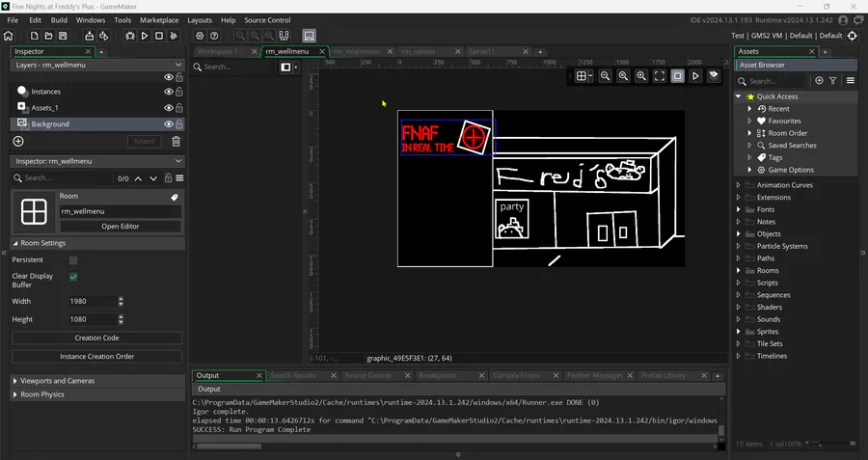This screenshot has height=460, width=868.
Task: Lock the Assets_1 layer
Action: click(179, 108)
